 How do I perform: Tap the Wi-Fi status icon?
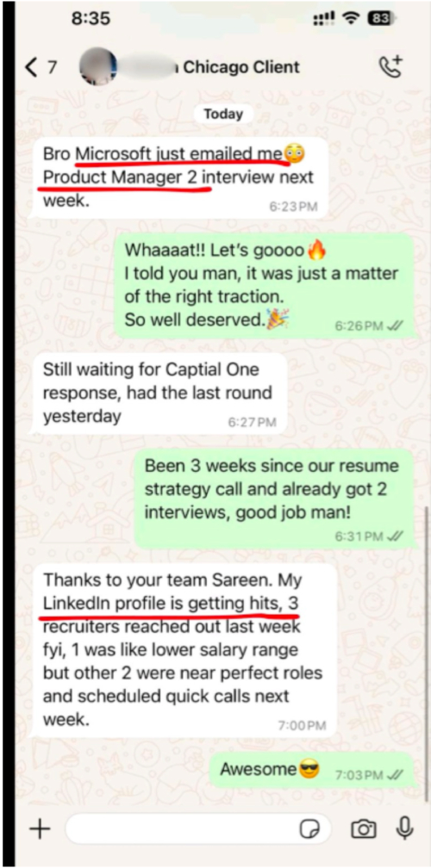tap(350, 19)
